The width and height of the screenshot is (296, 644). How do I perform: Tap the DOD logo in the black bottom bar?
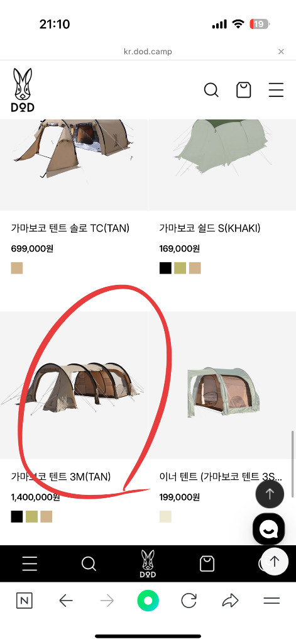click(x=148, y=563)
